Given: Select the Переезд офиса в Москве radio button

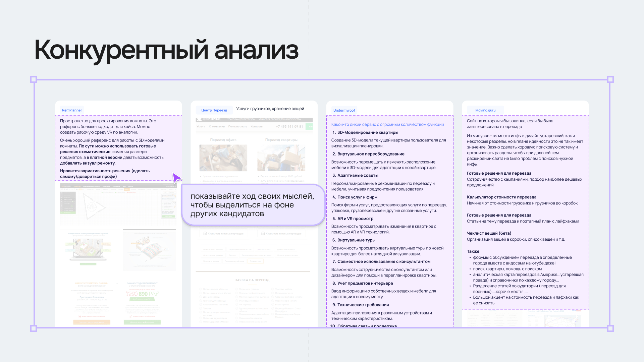Looking at the screenshot, I should pyautogui.click(x=201, y=289).
